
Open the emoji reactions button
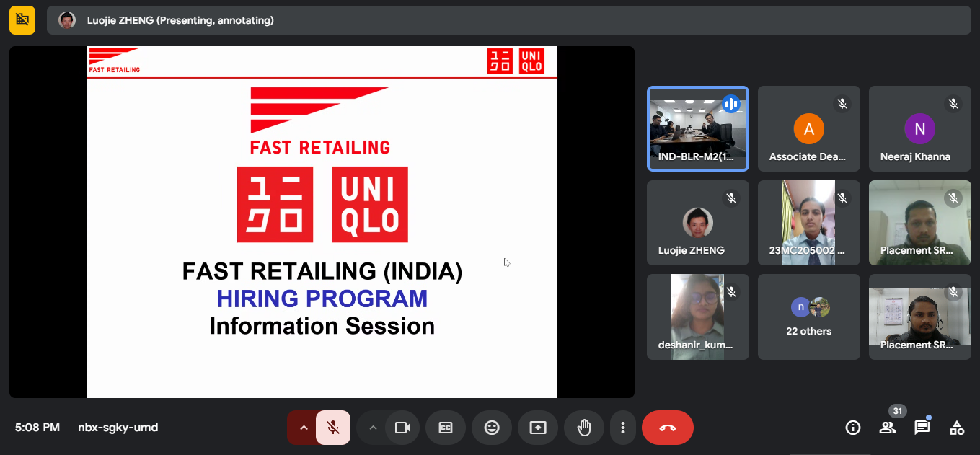pos(492,428)
